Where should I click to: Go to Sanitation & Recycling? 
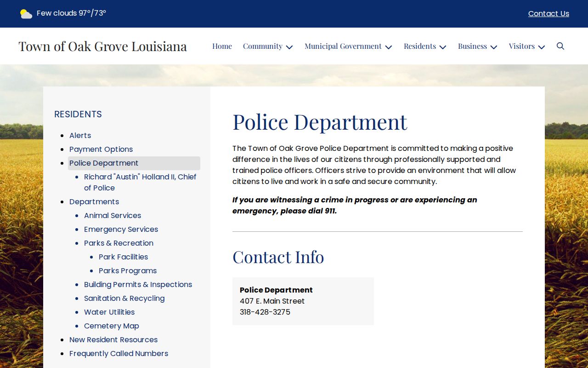124,298
